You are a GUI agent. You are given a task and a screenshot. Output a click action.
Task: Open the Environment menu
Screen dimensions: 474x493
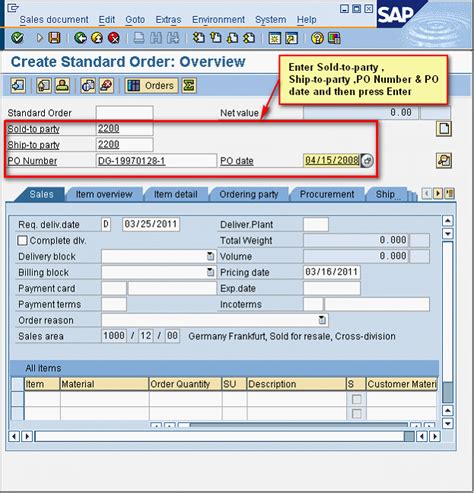218,20
